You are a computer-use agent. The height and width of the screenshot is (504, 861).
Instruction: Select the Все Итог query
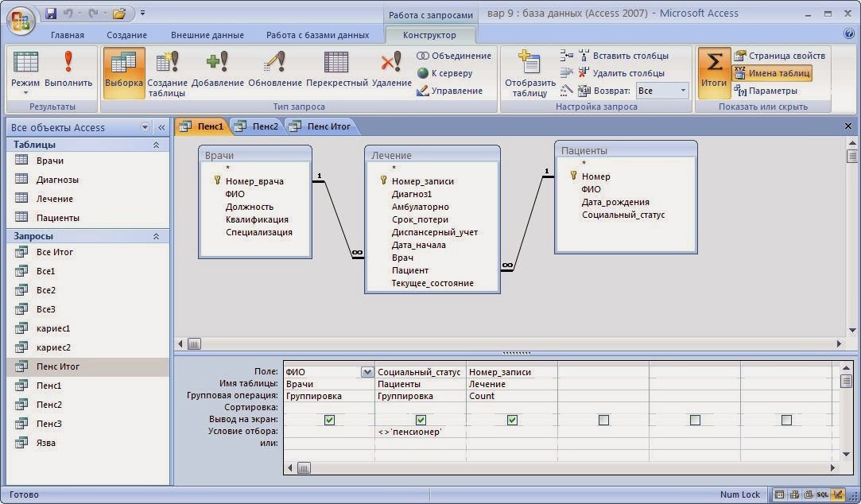click(54, 253)
